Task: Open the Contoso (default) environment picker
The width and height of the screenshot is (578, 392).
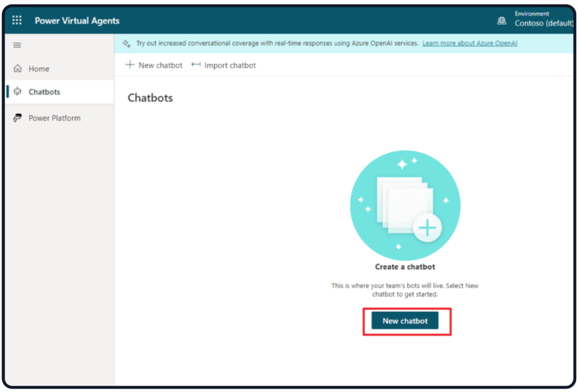Action: point(544,23)
